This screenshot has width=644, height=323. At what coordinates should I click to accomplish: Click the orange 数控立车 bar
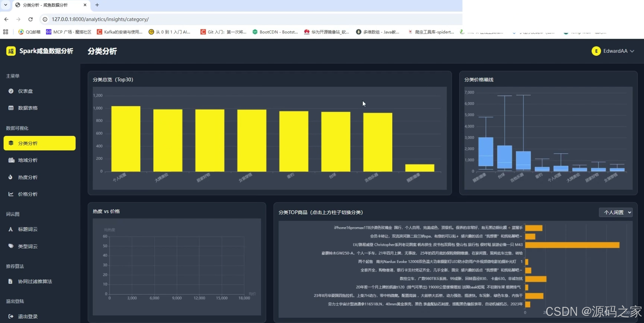coord(536,279)
